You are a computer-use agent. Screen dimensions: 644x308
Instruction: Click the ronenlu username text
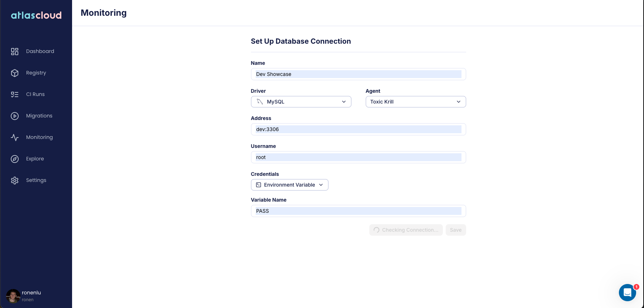32,293
